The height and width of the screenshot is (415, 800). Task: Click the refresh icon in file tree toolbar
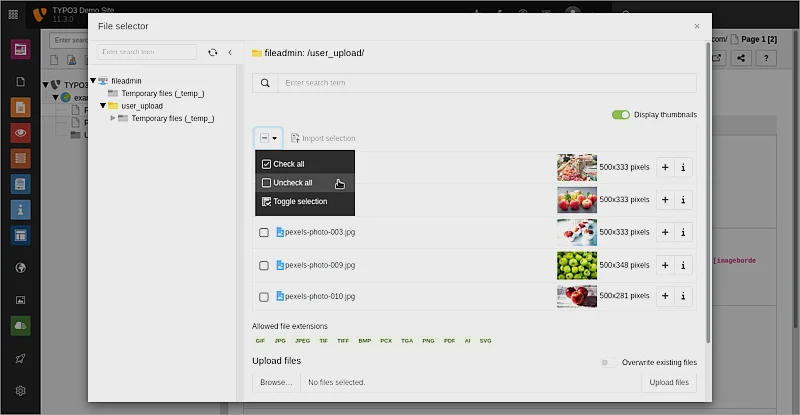(x=212, y=52)
